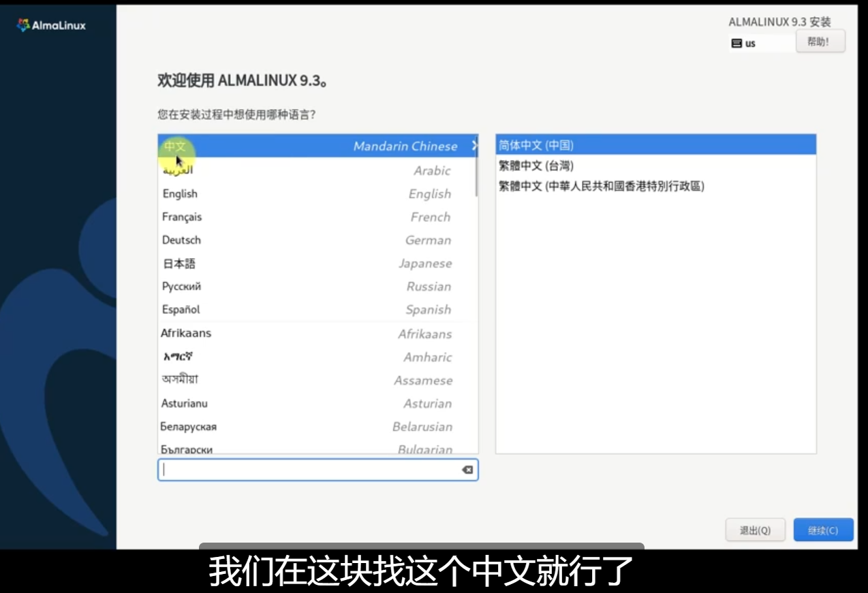The image size is (868, 593).
Task: Click the 退出(Q) quit button
Action: tap(755, 530)
